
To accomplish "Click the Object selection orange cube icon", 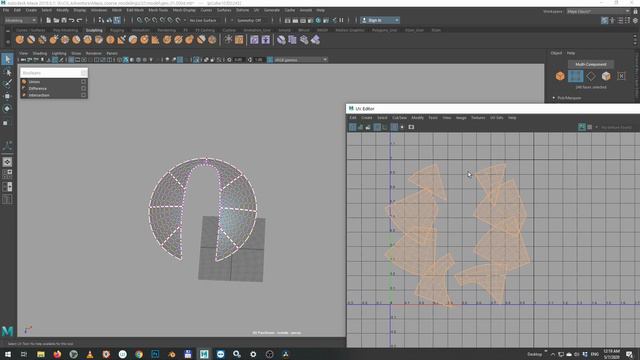I will pyautogui.click(x=560, y=76).
